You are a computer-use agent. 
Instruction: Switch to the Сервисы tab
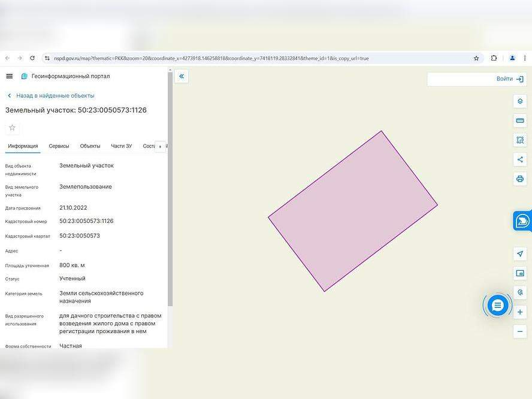point(59,146)
